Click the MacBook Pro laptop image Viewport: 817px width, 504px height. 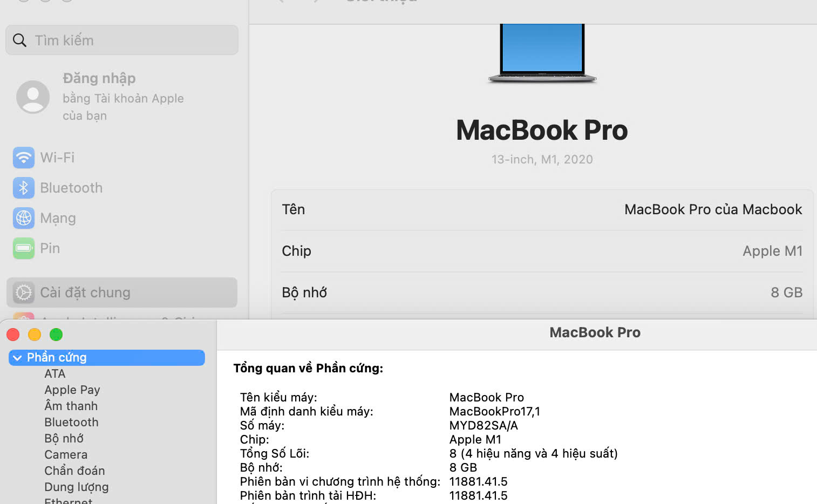(542, 53)
